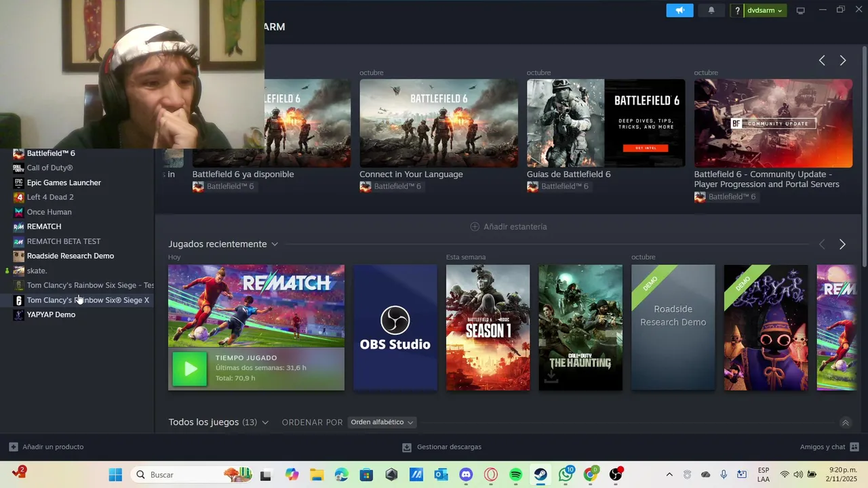868x488 pixels.
Task: Open the notifications bell
Action: pyautogui.click(x=711, y=10)
